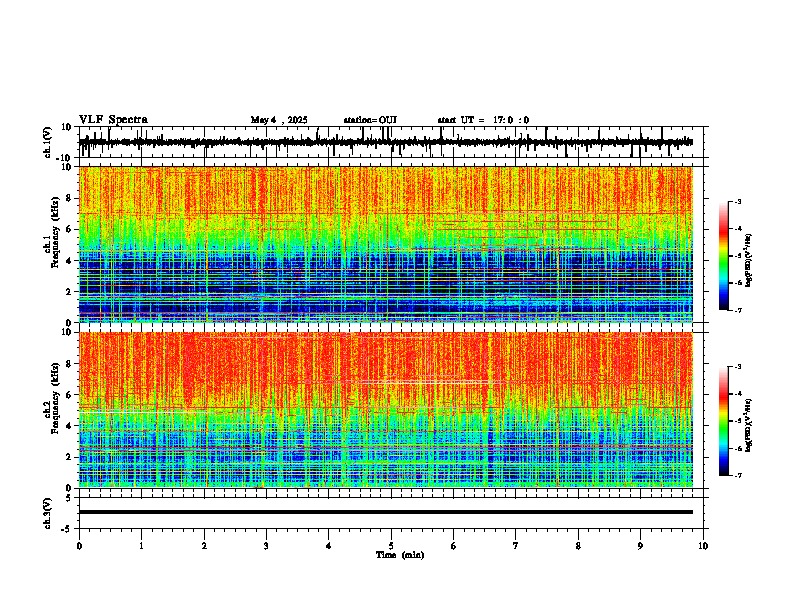The image size is (792, 612).
Task: Click the "Time (min)" x-axis label
Action: click(x=400, y=555)
